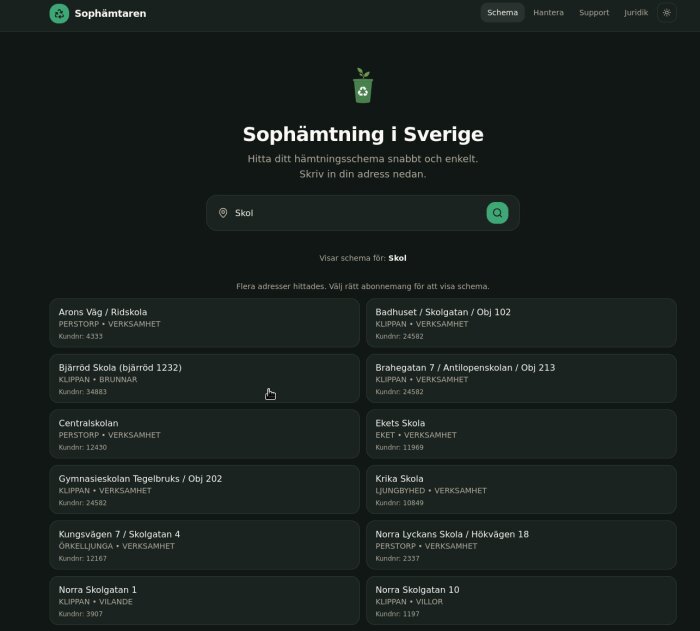Click the Flera adresser hittades message
Screen dimensions: 700x631
pyautogui.click(x=362, y=286)
